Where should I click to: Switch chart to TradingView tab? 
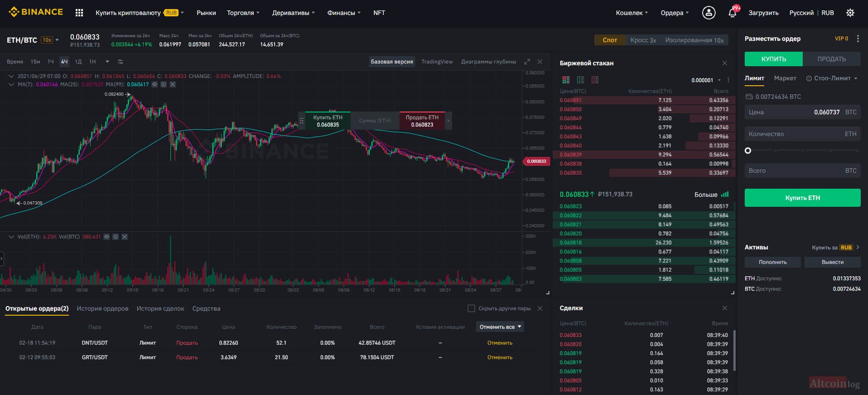coord(437,62)
